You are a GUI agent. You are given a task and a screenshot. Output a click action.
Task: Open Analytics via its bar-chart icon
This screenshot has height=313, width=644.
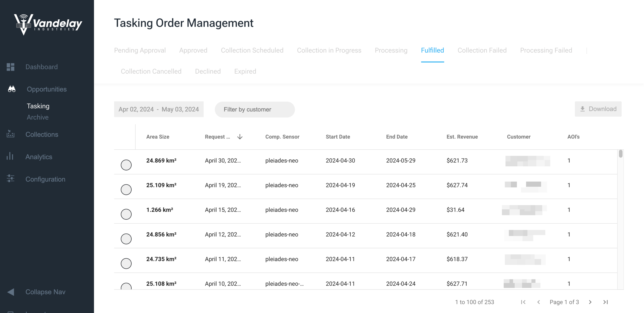point(10,157)
